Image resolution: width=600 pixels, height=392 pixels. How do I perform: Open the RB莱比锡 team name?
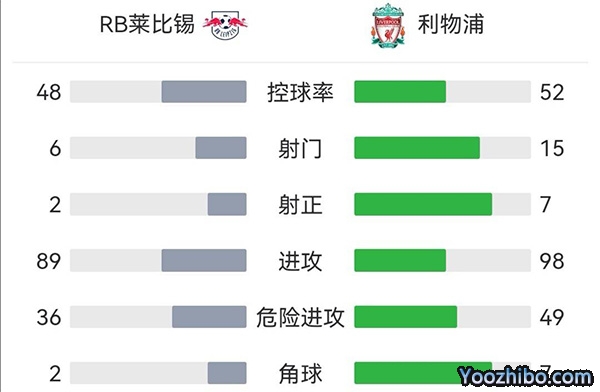point(147,24)
